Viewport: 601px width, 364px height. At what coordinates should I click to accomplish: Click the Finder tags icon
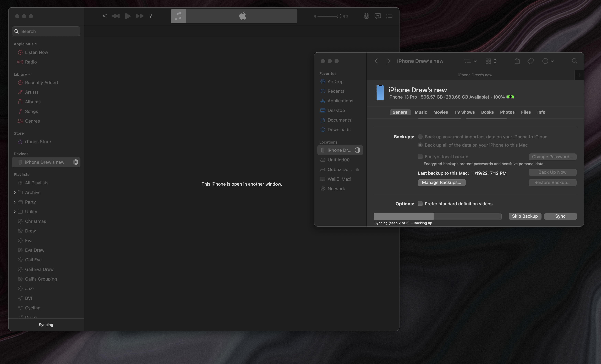click(531, 61)
